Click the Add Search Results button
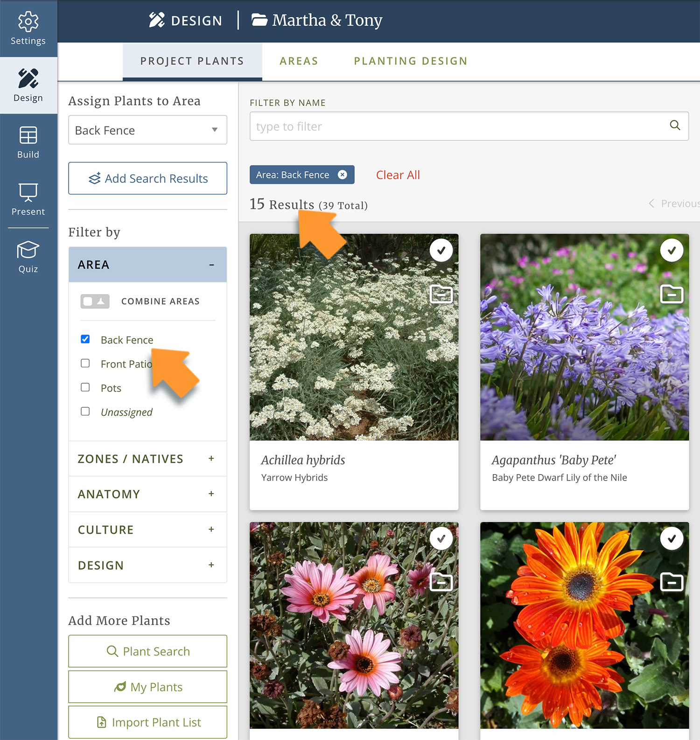 147,178
